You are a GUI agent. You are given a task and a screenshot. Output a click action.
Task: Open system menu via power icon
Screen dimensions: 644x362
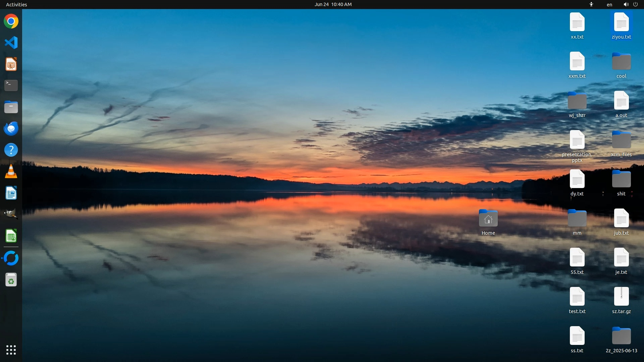pyautogui.click(x=635, y=4)
